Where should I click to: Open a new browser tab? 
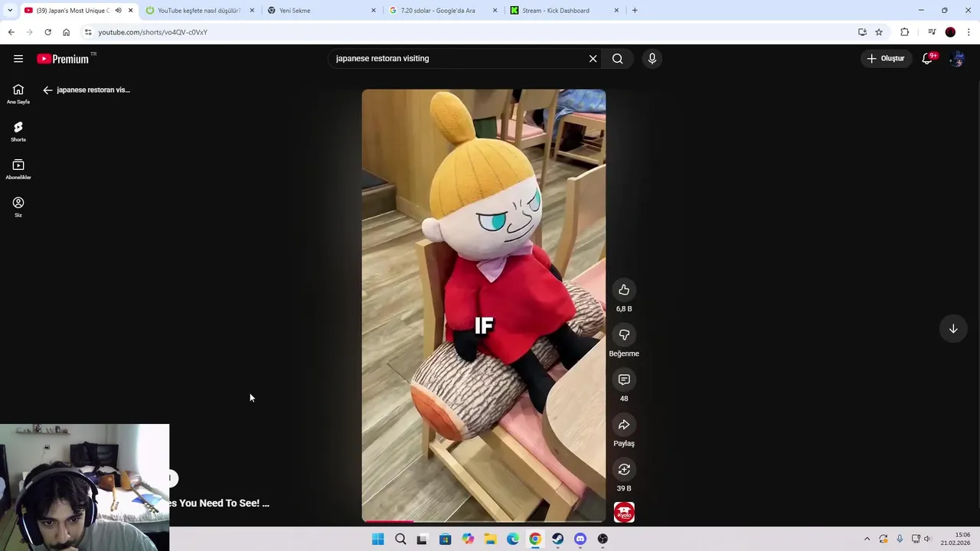(635, 11)
